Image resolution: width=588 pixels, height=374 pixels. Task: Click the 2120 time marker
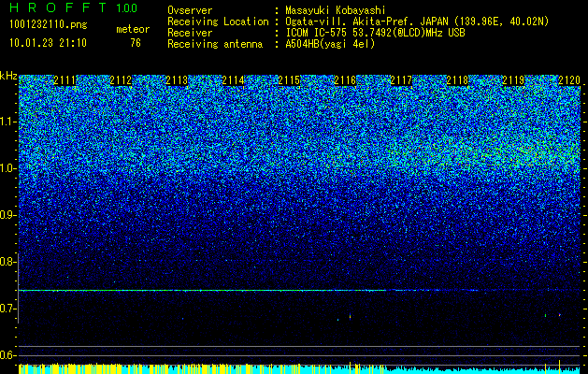pos(569,80)
